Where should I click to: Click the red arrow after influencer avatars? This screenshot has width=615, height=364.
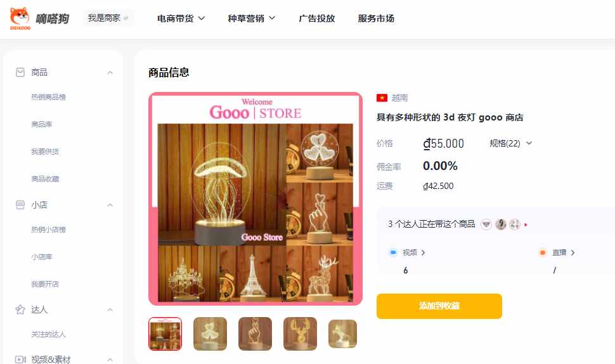click(x=526, y=224)
